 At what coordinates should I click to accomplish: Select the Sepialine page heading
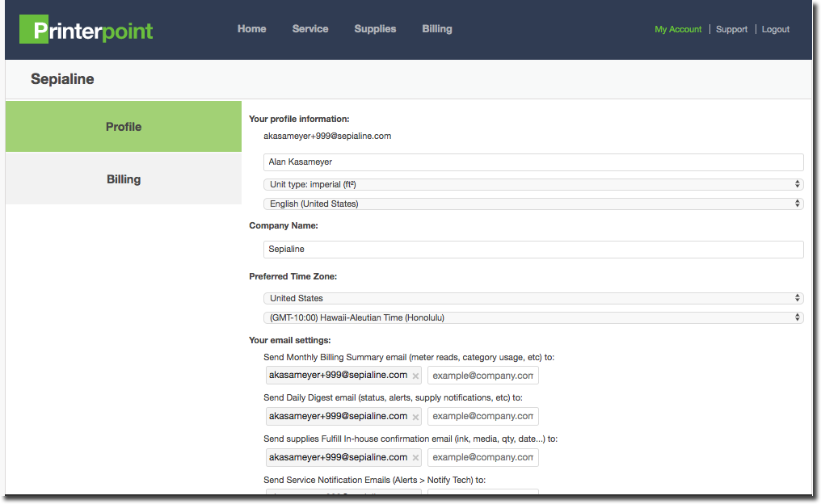pyautogui.click(x=62, y=79)
